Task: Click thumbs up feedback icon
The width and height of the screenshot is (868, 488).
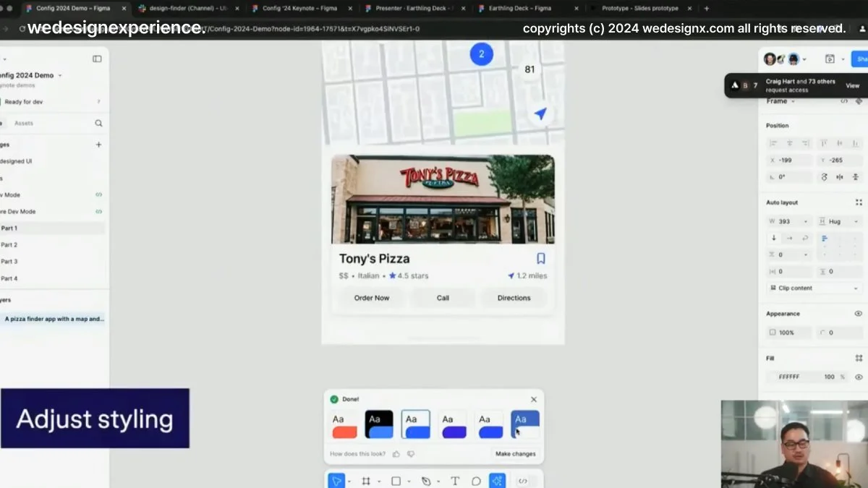Action: 396,454
